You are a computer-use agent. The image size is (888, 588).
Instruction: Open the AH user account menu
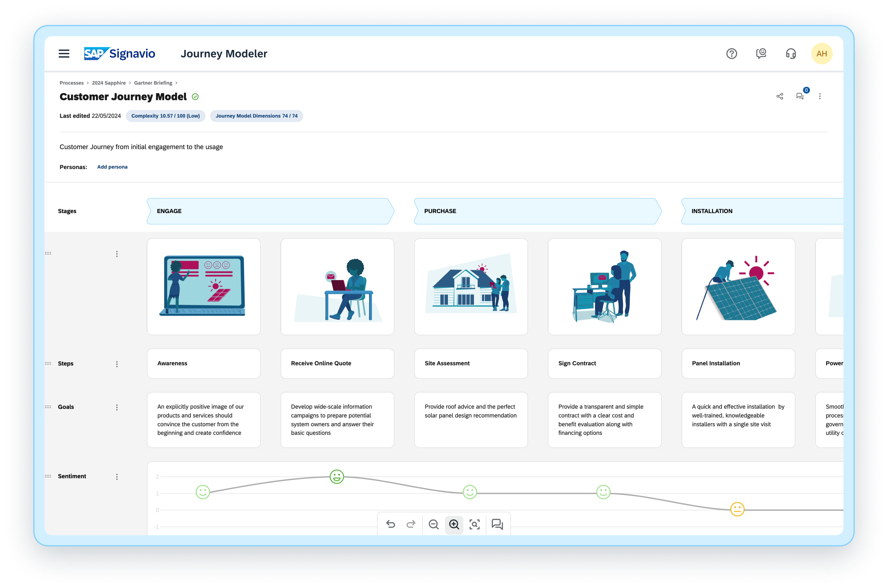(x=822, y=53)
